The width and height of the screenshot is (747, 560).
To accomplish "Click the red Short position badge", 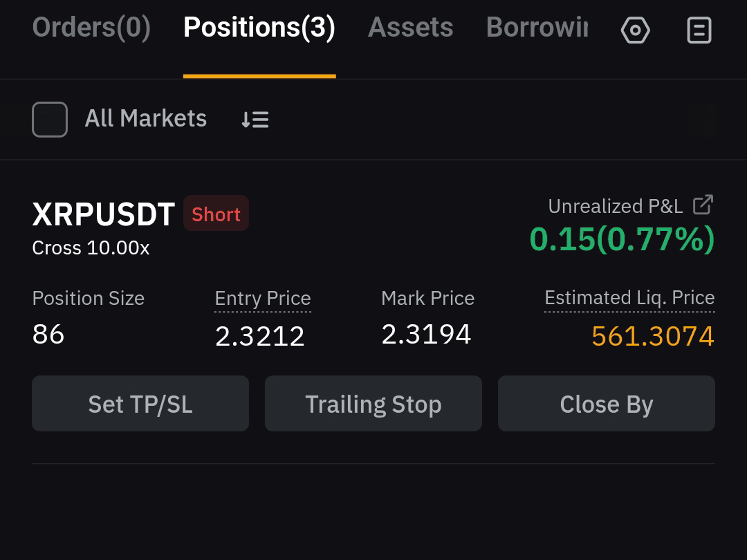I will tap(216, 214).
